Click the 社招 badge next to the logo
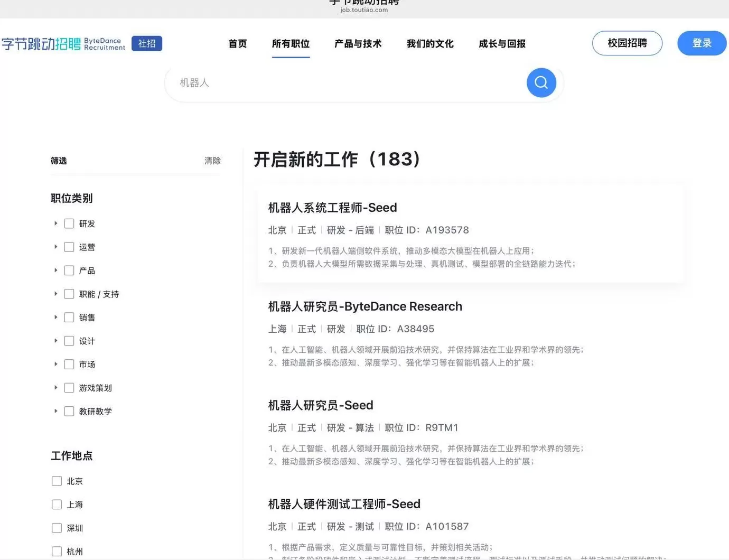729x560 pixels. pos(147,43)
